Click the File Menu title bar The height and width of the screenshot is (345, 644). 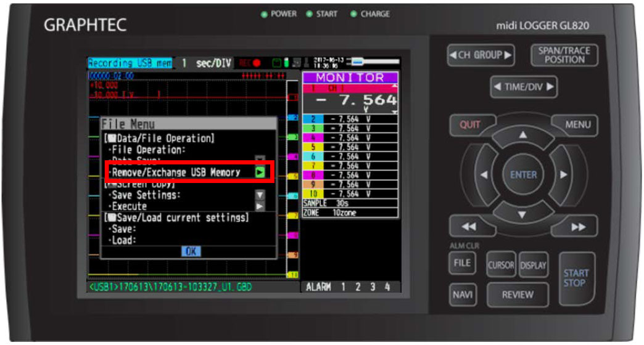189,124
